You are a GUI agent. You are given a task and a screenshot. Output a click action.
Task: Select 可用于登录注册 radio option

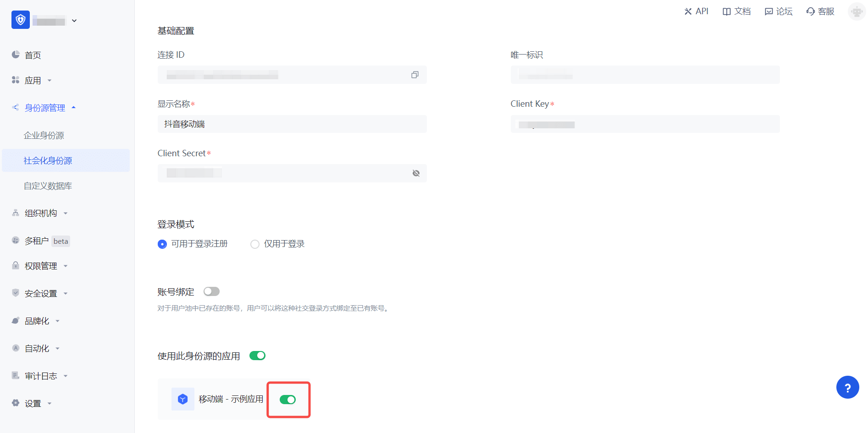[x=162, y=244]
